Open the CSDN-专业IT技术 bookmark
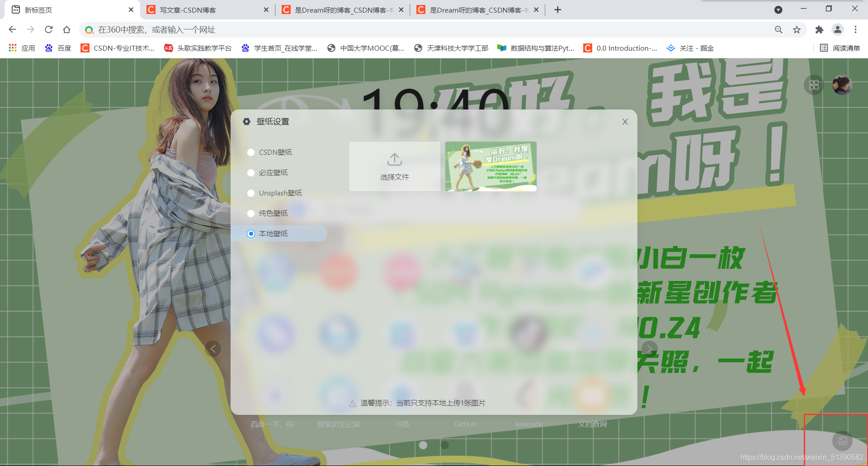The height and width of the screenshot is (466, 868). coord(118,48)
